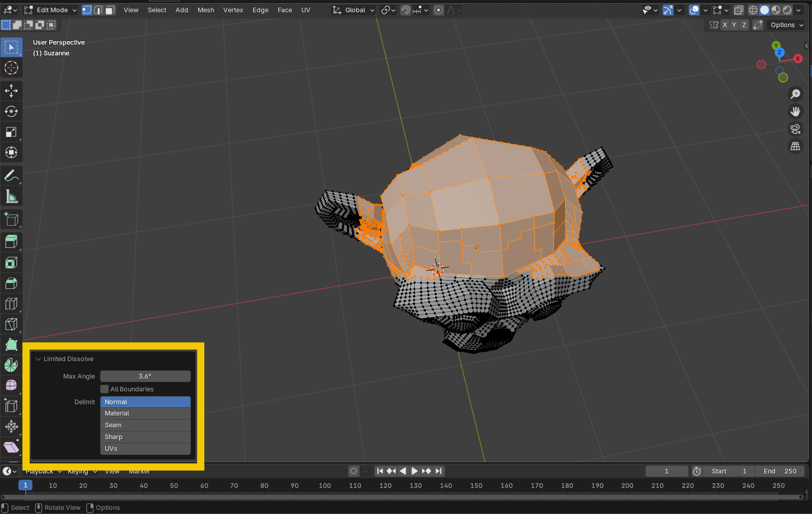This screenshot has height=514, width=812.
Task: Open the snapping options dropdown
Action: click(x=420, y=10)
